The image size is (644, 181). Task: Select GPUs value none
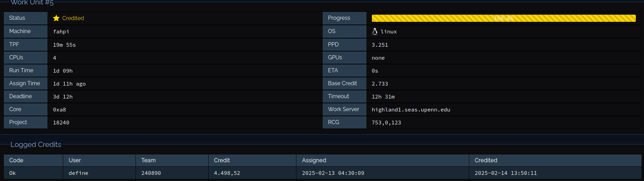click(x=378, y=58)
